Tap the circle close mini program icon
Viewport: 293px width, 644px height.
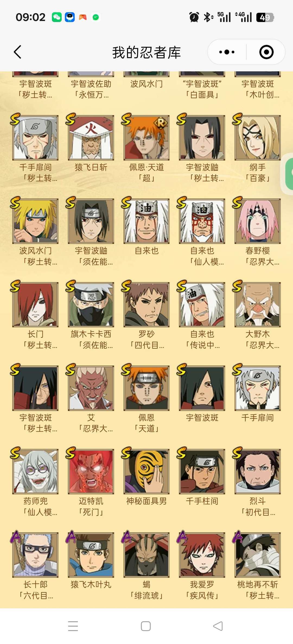266,52
